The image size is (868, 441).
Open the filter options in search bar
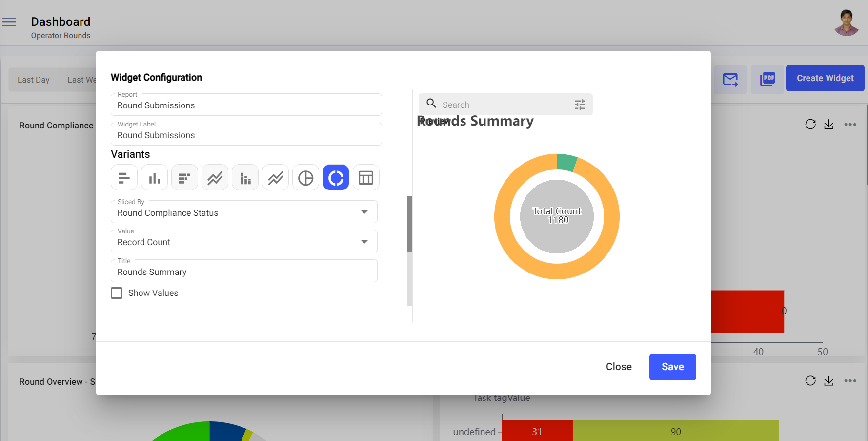pyautogui.click(x=580, y=105)
